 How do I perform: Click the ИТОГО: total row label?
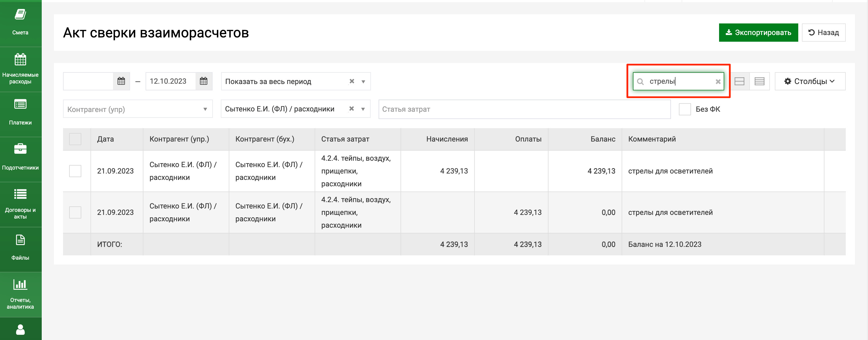click(110, 244)
